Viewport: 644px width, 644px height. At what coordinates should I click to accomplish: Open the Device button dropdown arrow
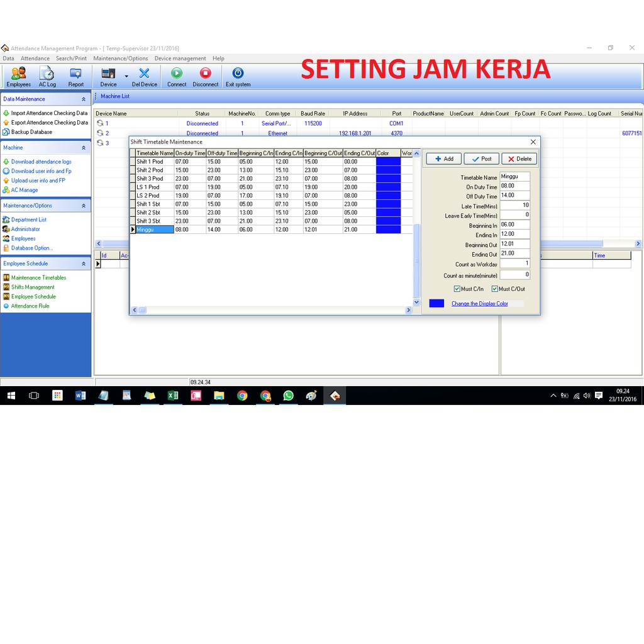coord(126,77)
